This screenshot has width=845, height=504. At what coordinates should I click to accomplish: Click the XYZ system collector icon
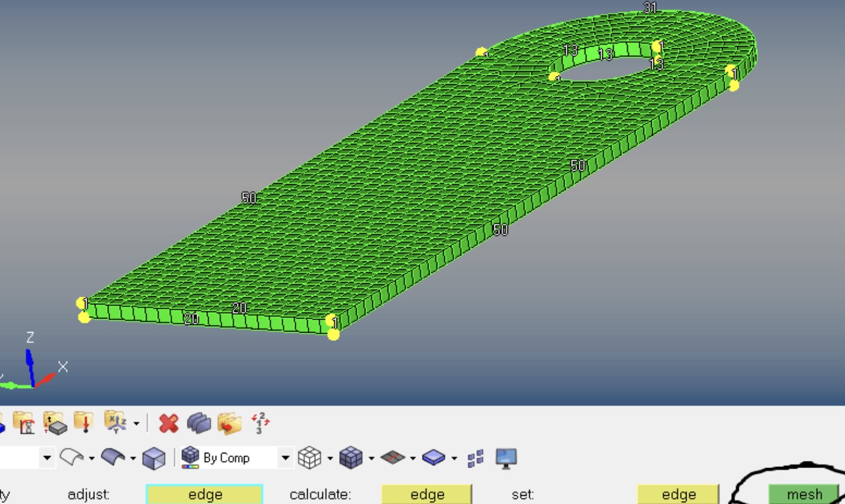(115, 423)
